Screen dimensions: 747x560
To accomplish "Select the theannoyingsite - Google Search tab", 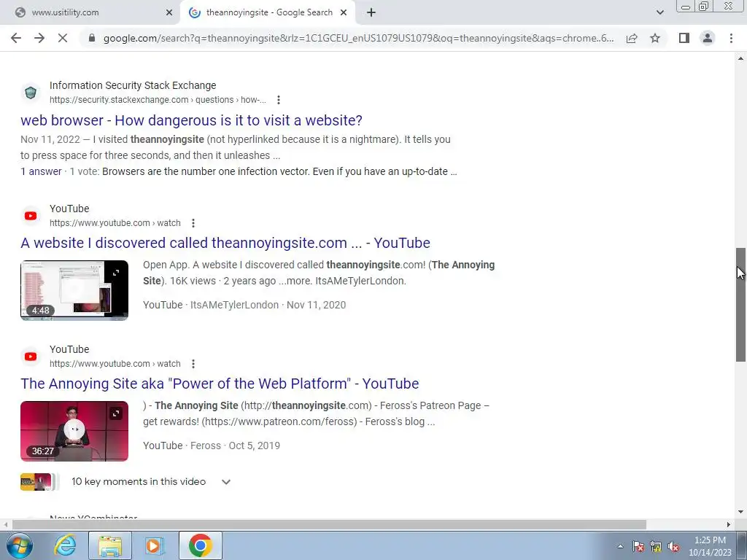I will click(268, 13).
